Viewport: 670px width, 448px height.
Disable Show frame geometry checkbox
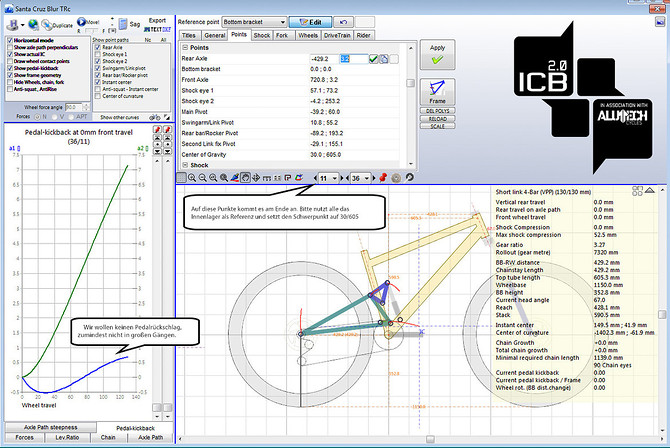10,75
